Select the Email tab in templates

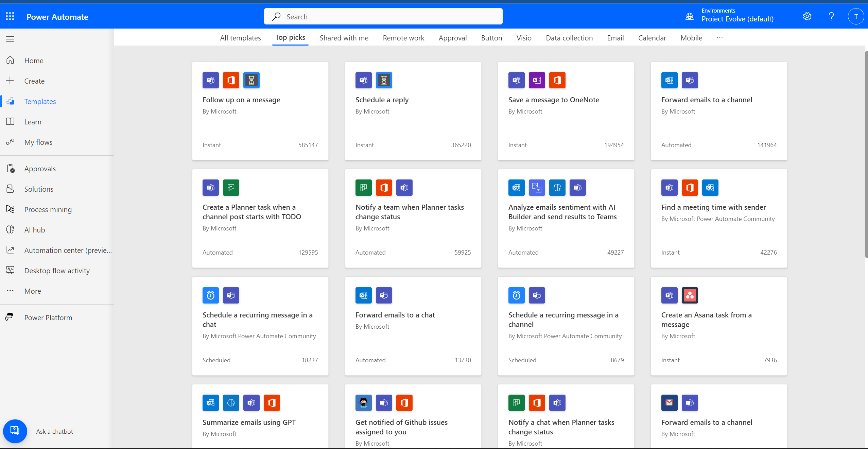tap(615, 37)
